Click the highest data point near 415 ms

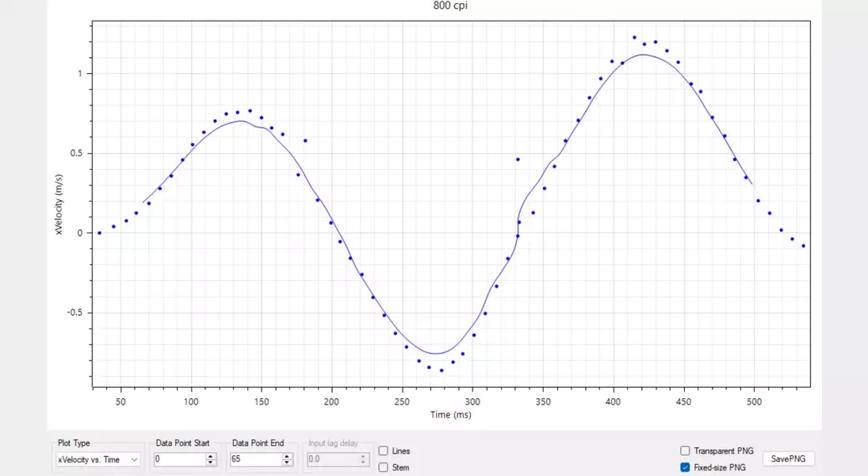[634, 37]
